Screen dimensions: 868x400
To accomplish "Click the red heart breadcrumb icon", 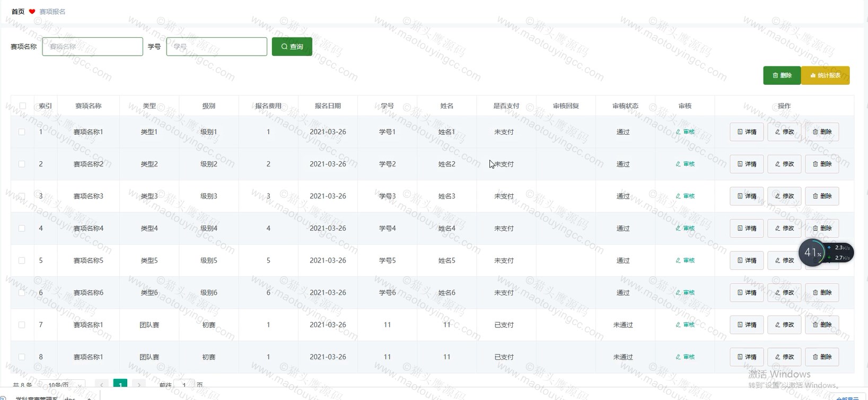I will pyautogui.click(x=32, y=12).
